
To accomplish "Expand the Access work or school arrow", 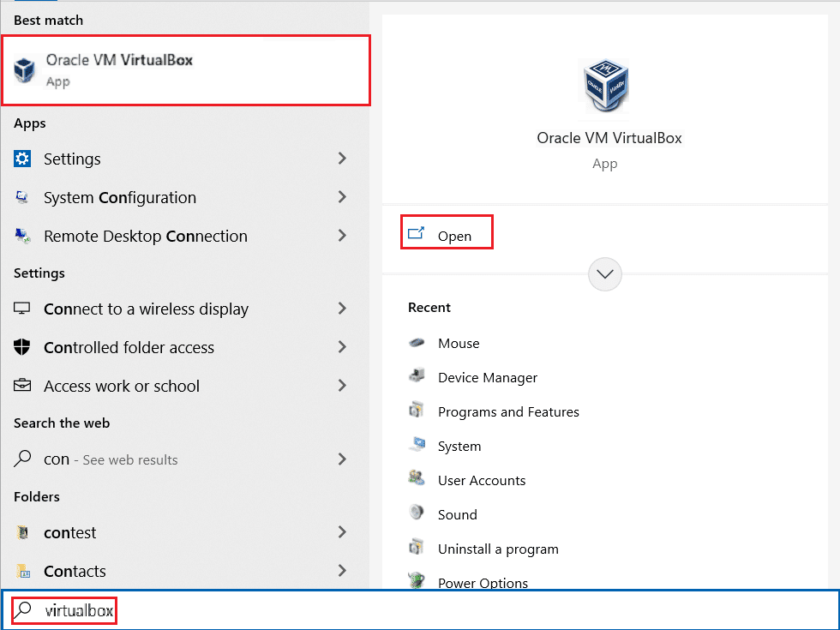I will tap(342, 385).
